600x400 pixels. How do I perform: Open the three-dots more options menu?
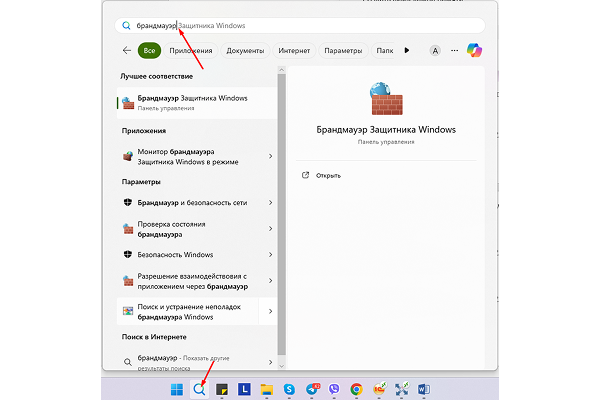[454, 51]
